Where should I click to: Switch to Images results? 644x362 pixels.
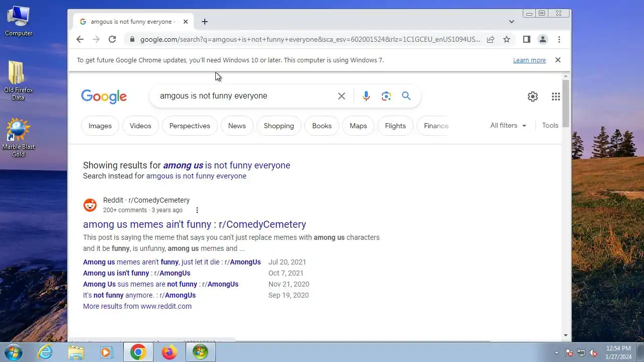pos(100,126)
